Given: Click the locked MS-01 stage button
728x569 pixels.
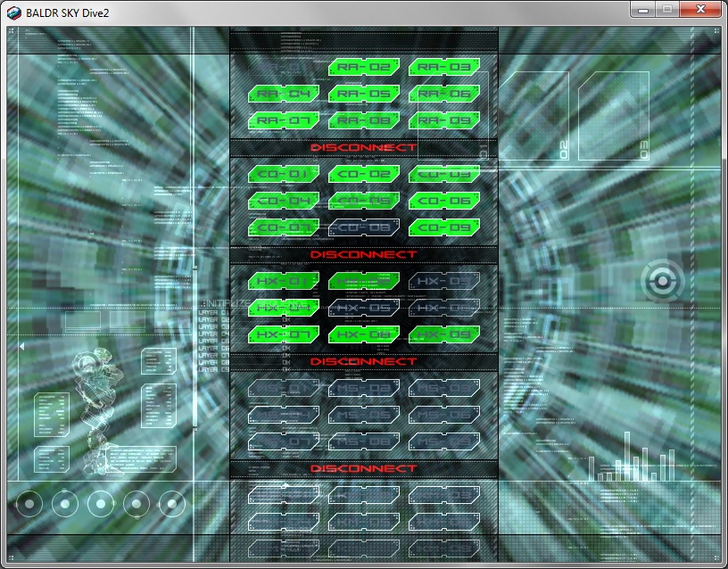Looking at the screenshot, I should pos(284,388).
